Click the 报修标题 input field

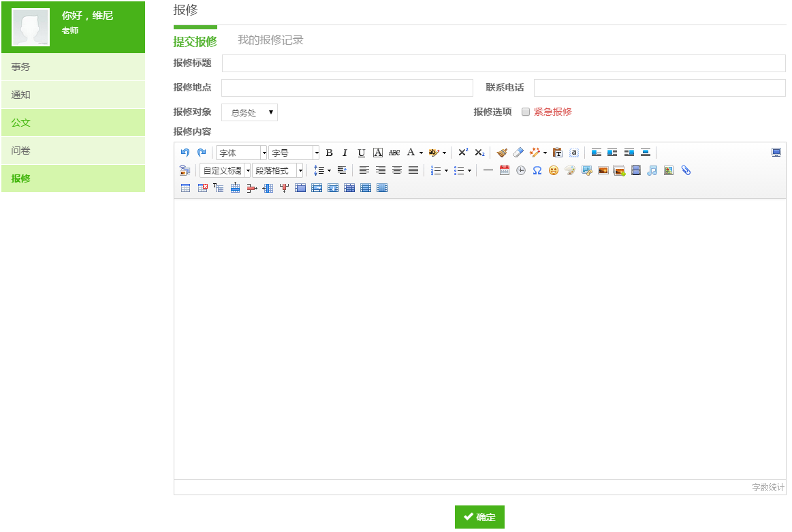503,63
